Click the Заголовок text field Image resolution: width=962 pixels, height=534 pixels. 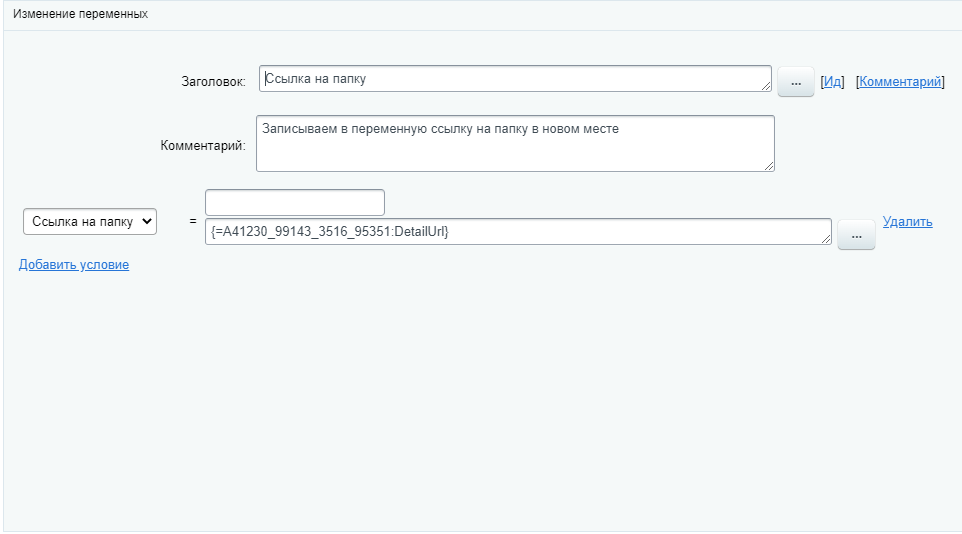tap(514, 79)
